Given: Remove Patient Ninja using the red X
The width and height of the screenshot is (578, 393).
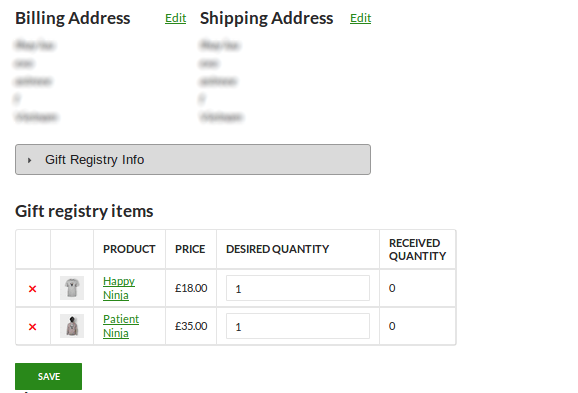Looking at the screenshot, I should [x=32, y=327].
